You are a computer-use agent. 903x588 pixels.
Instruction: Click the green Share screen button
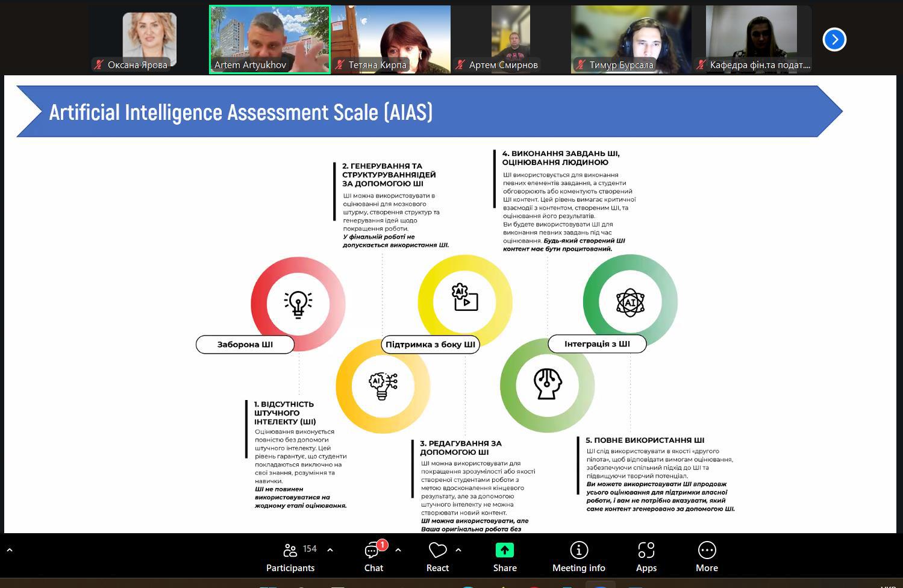(x=504, y=557)
